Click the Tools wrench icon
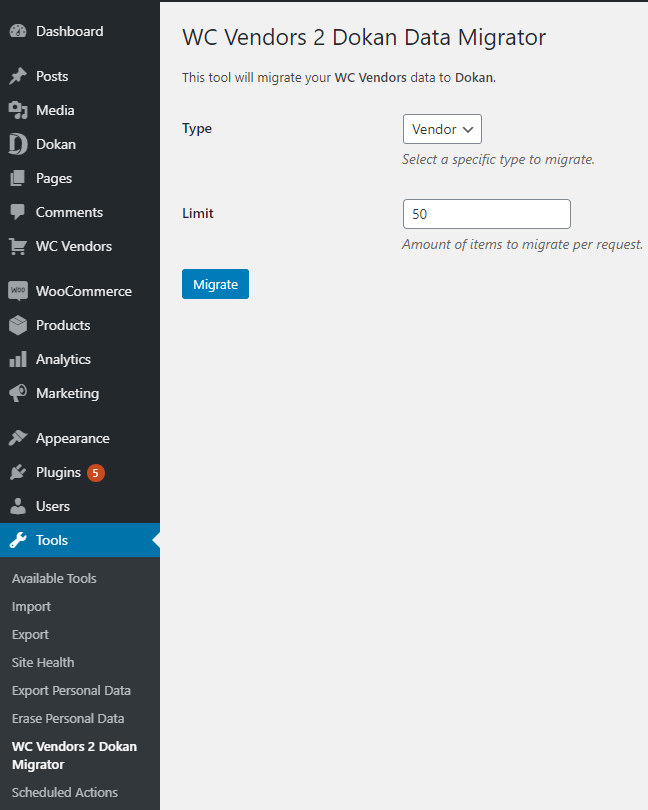Screen dimensions: 648x810 [18, 540]
